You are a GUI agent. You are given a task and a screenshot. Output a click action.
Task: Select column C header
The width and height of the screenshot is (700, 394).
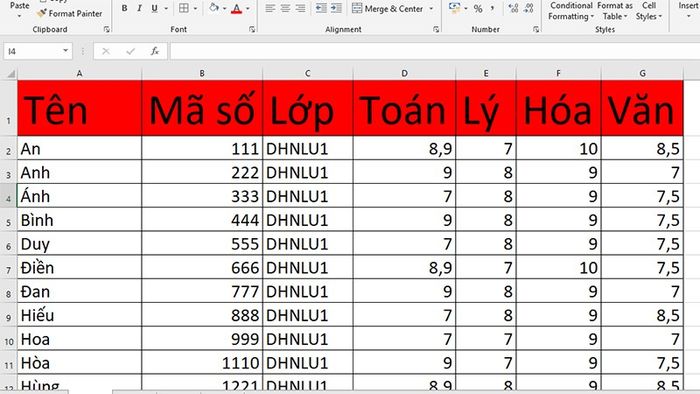pos(308,73)
